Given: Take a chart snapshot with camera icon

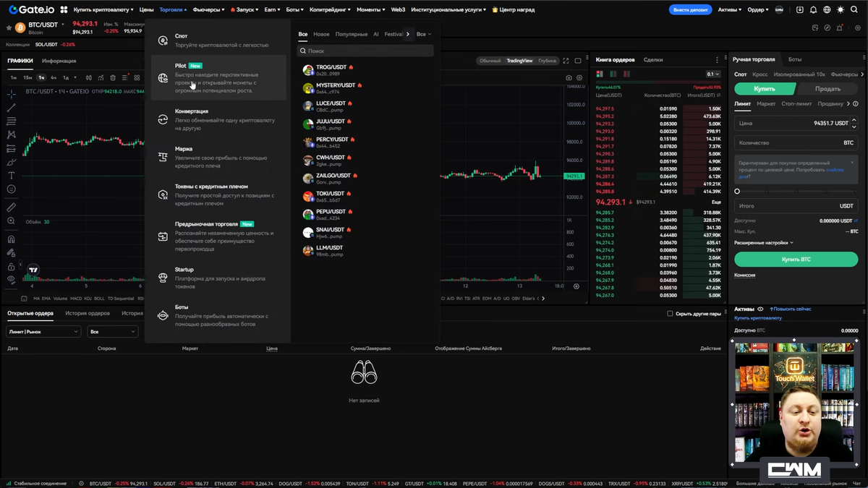Looking at the screenshot, I should (x=569, y=77).
